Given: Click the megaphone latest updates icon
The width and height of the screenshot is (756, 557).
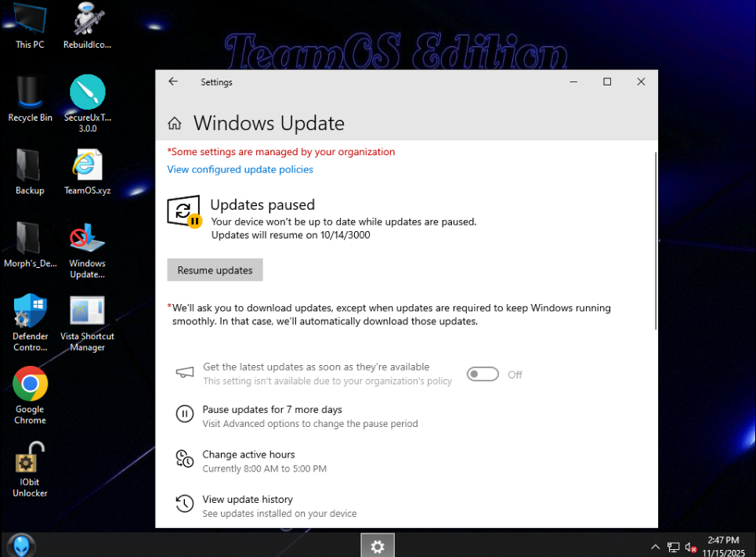Looking at the screenshot, I should pyautogui.click(x=185, y=372).
